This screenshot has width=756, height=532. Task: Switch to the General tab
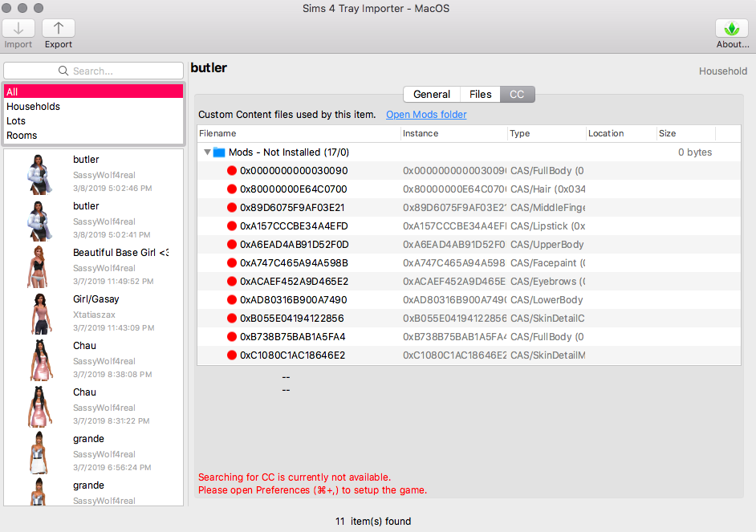coord(432,95)
